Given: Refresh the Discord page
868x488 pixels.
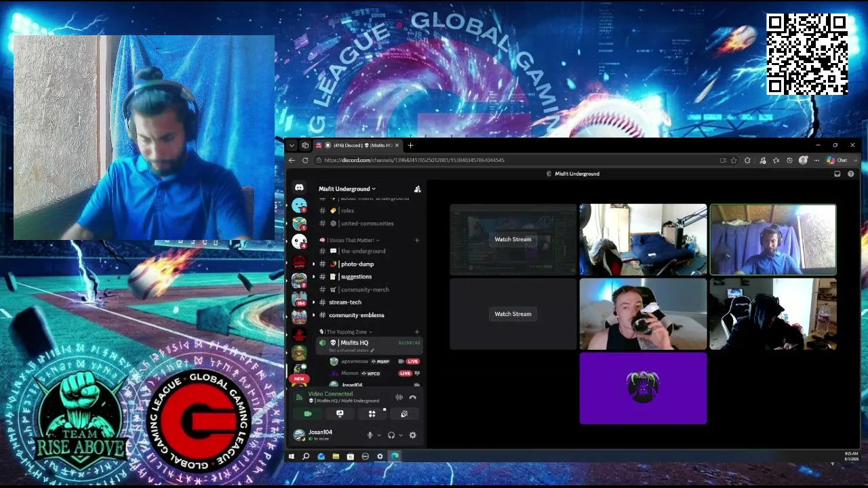Looking at the screenshot, I should (x=305, y=161).
